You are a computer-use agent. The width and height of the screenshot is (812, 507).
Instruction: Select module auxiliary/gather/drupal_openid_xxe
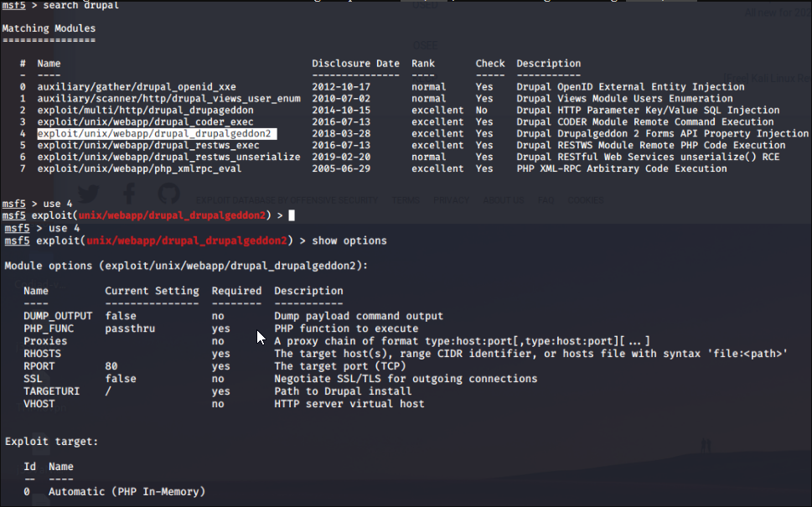[x=137, y=87]
